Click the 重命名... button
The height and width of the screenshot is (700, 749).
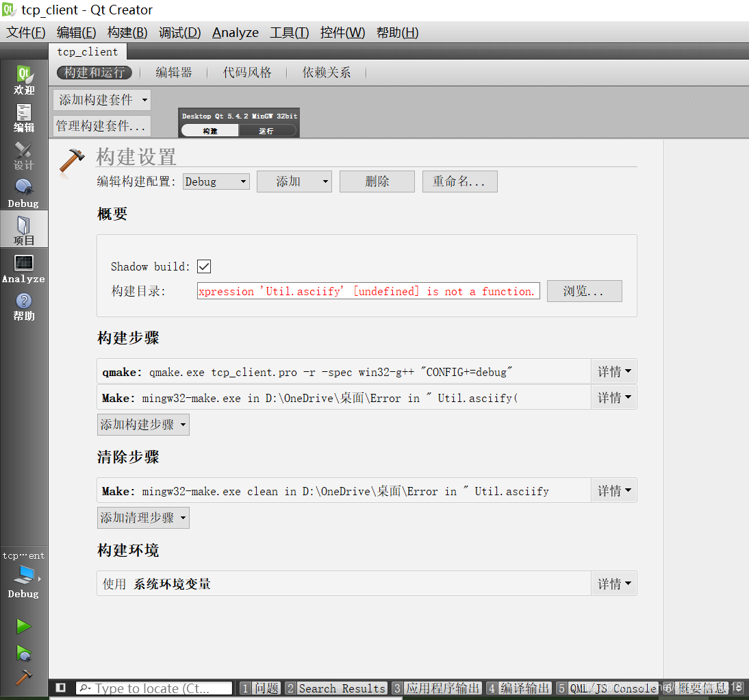(459, 181)
